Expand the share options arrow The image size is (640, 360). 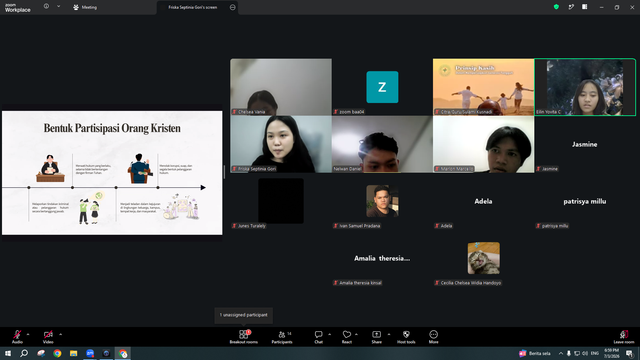tap(389, 334)
